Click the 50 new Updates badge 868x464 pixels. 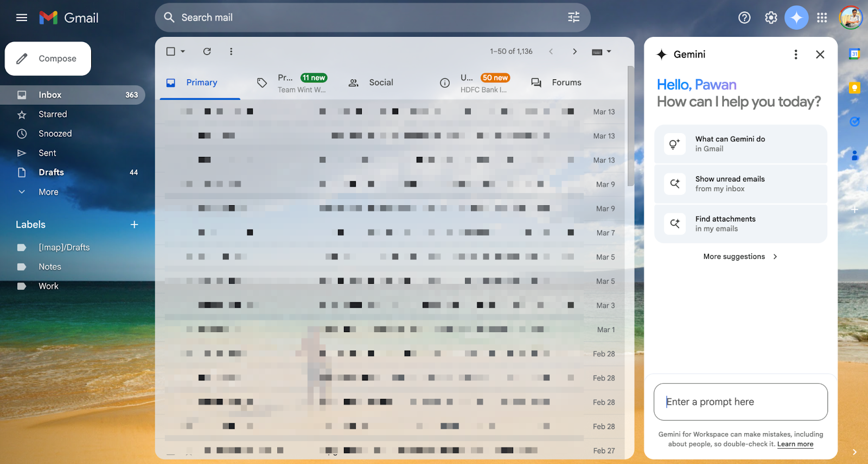(x=495, y=78)
